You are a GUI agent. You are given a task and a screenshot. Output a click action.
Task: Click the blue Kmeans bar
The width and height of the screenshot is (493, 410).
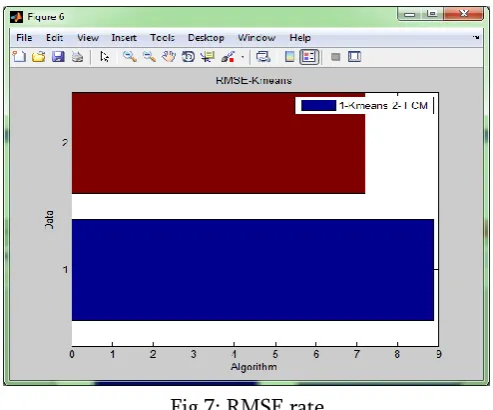pyautogui.click(x=253, y=270)
